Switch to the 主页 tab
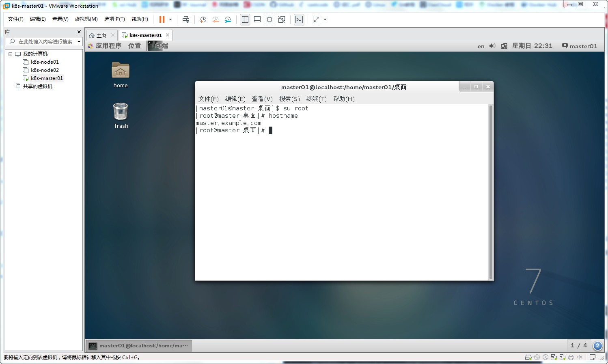Viewport: 608px width, 364px height. (x=101, y=35)
